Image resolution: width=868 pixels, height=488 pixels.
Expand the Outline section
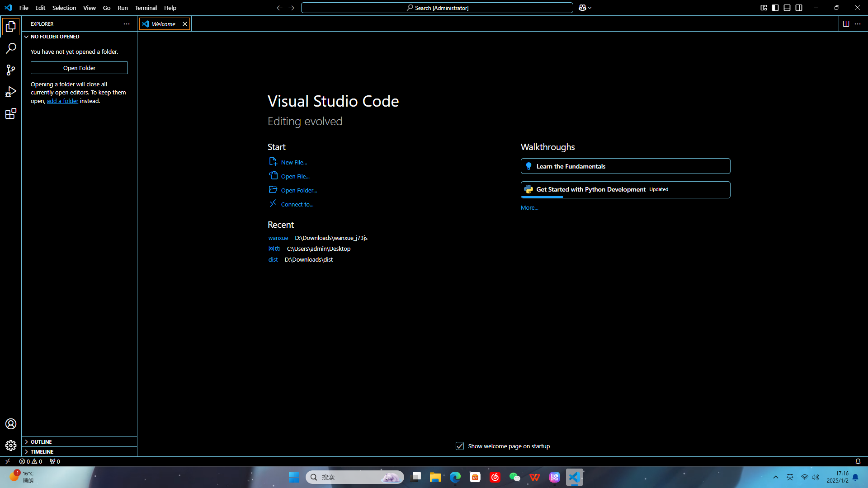point(41,442)
